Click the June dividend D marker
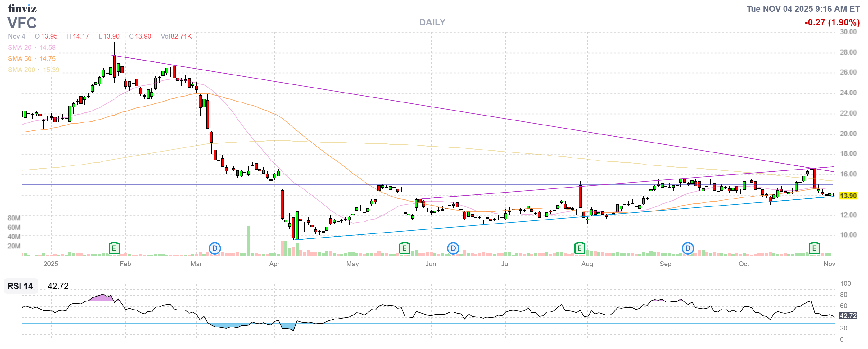This screenshot has height=349, width=868. (x=453, y=249)
